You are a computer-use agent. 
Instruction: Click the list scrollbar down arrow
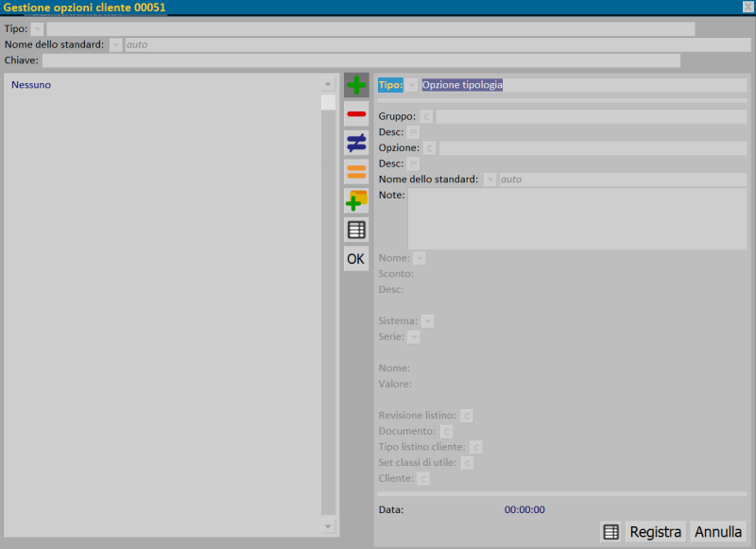point(328,526)
